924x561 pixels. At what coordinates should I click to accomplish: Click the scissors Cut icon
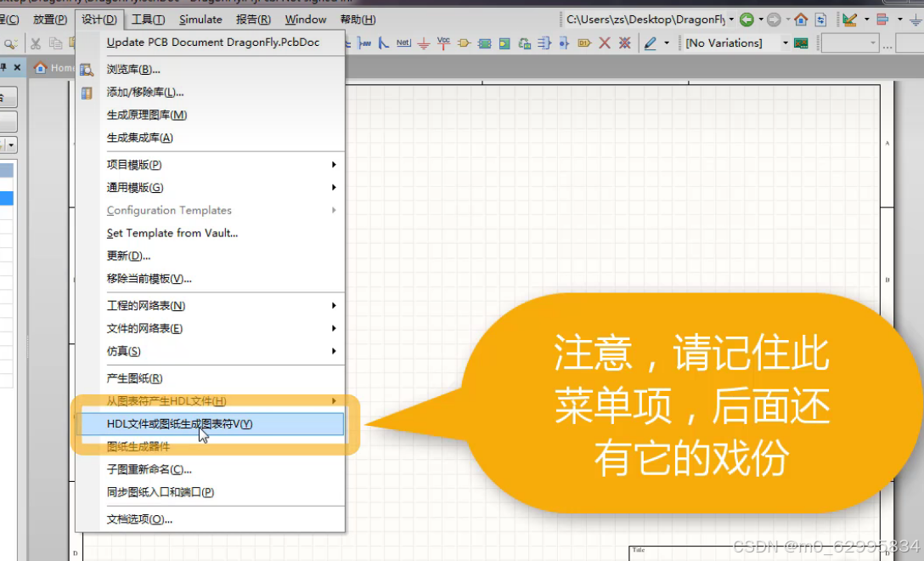pos(36,43)
